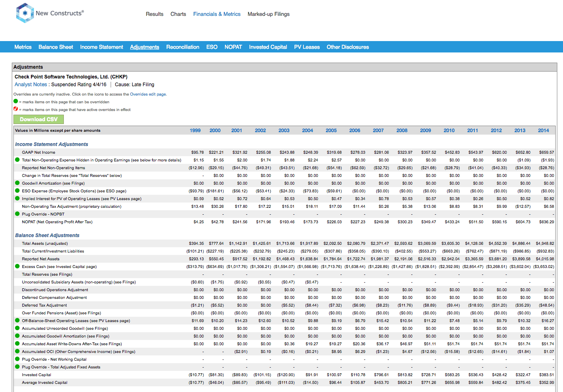
Task: Open Marked-up Filings
Action: 268,14
